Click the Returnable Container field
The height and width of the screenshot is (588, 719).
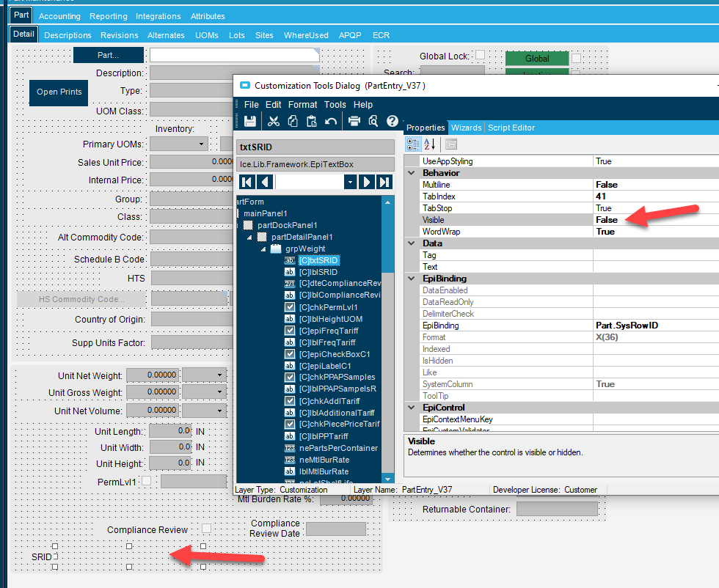[557, 509]
